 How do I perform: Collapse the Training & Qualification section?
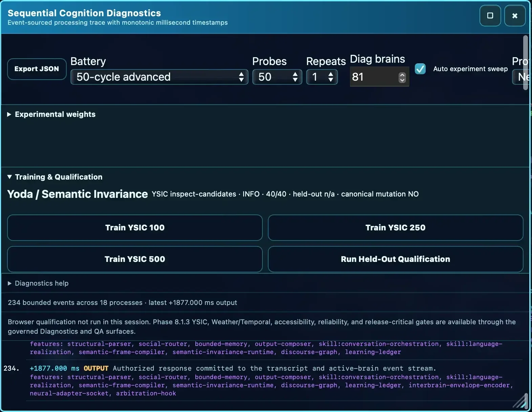tap(55, 177)
